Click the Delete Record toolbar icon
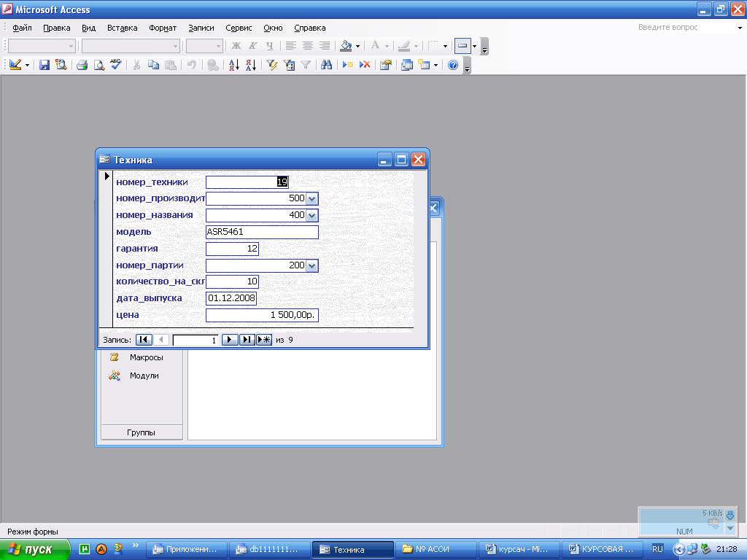The width and height of the screenshot is (747, 560). (x=365, y=65)
